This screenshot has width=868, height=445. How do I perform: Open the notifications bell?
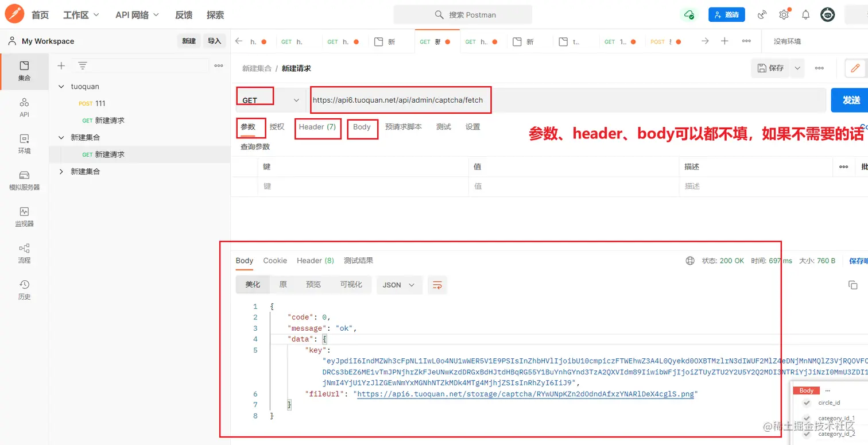806,15
